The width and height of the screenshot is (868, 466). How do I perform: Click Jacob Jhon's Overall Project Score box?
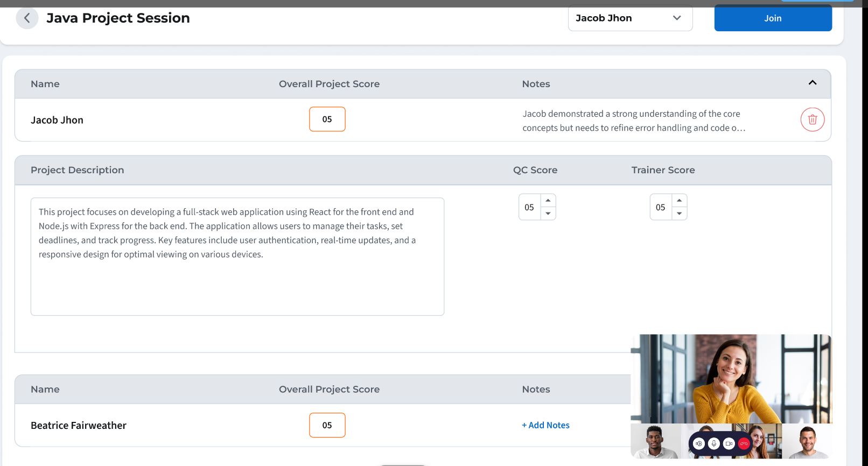[x=327, y=119]
